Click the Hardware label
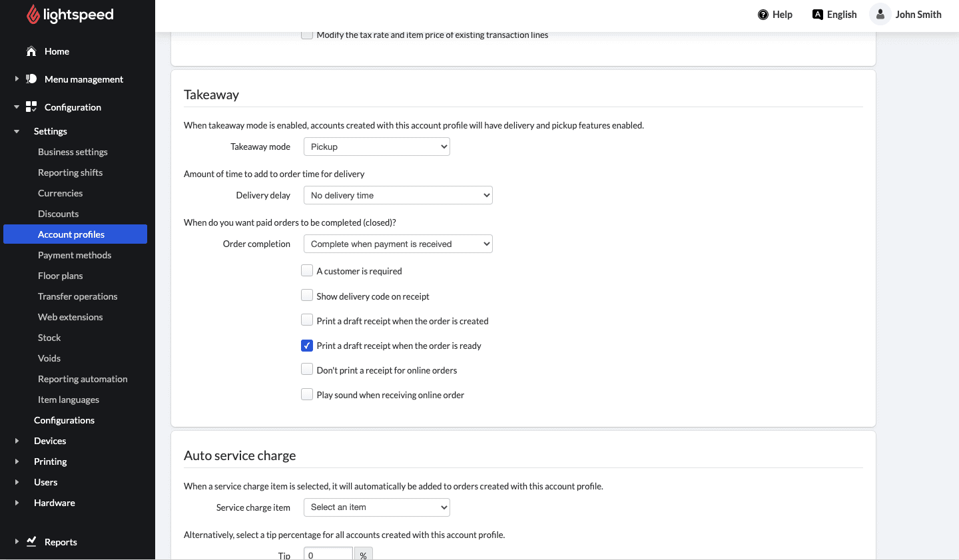The width and height of the screenshot is (959, 560). (x=55, y=503)
